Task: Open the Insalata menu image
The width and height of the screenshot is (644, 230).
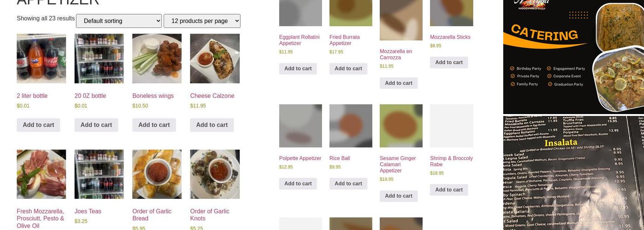Action: pos(573,172)
